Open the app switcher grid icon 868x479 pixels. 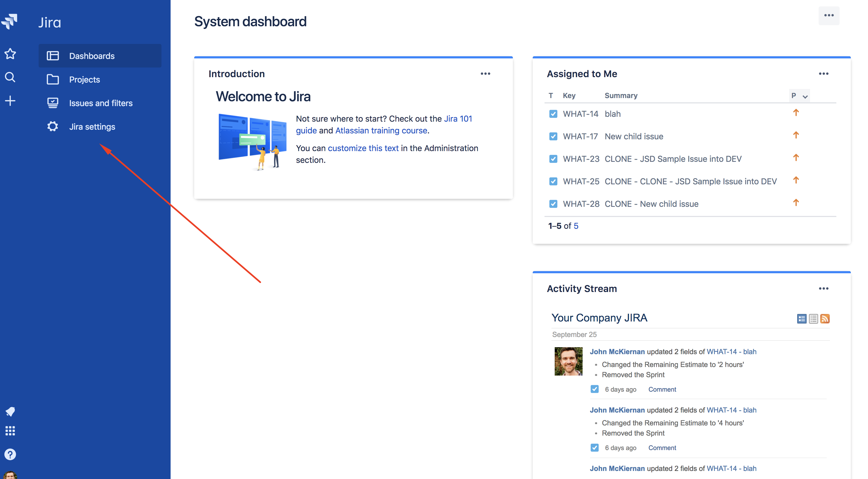coord(10,431)
